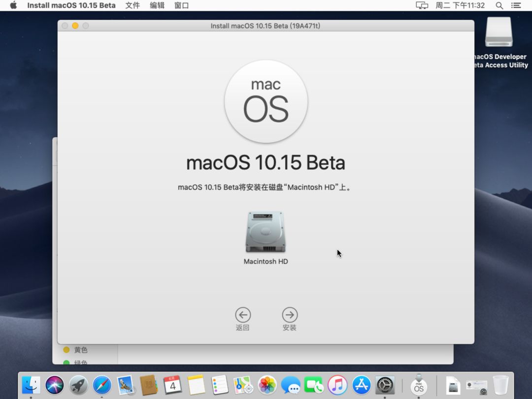
Task: Activate Siri from the Dock
Action: point(54,385)
